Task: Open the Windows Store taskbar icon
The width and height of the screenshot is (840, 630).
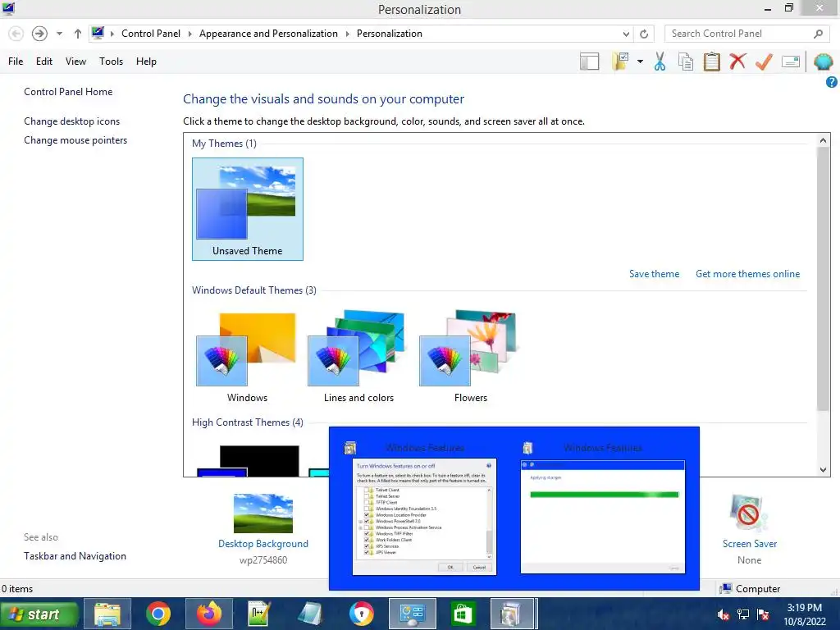Action: click(x=463, y=614)
